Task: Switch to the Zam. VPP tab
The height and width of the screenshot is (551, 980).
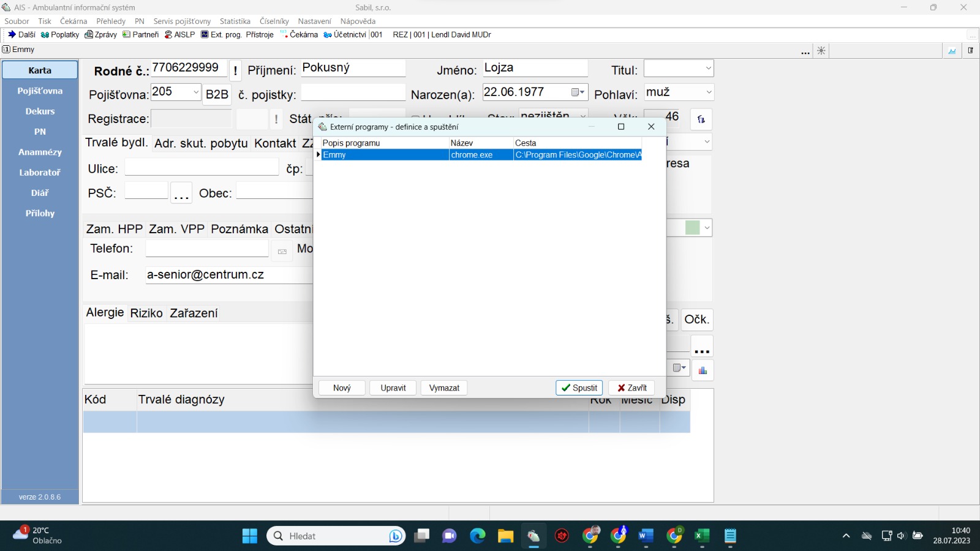Action: [176, 229]
